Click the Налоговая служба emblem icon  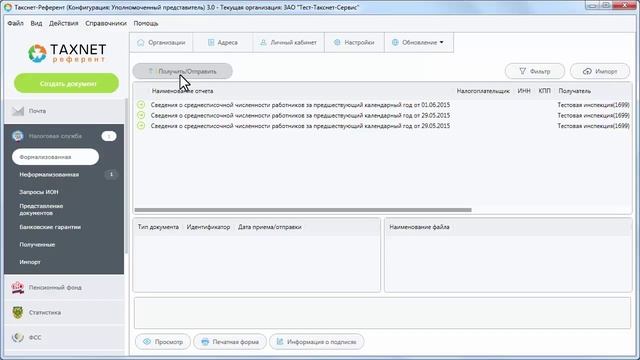18,136
